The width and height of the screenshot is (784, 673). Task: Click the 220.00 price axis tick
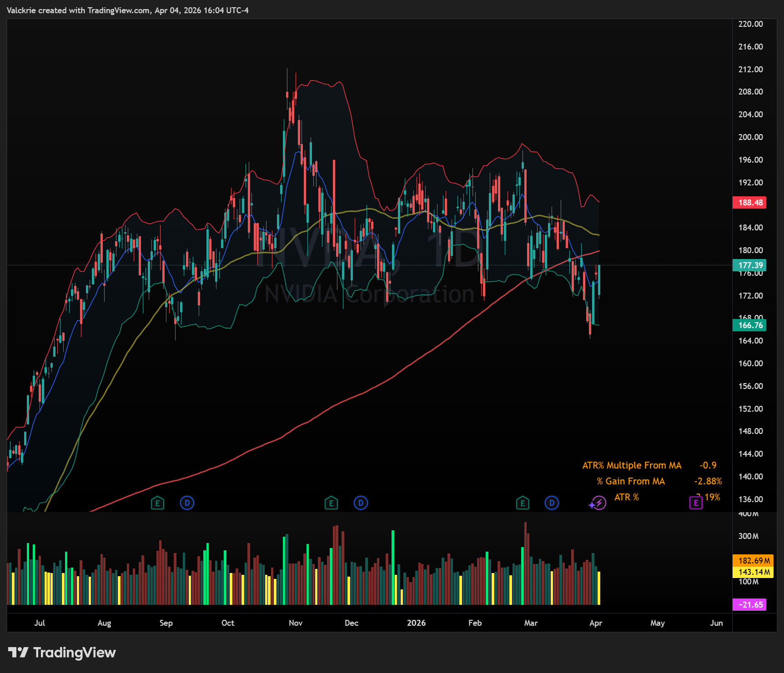click(750, 24)
